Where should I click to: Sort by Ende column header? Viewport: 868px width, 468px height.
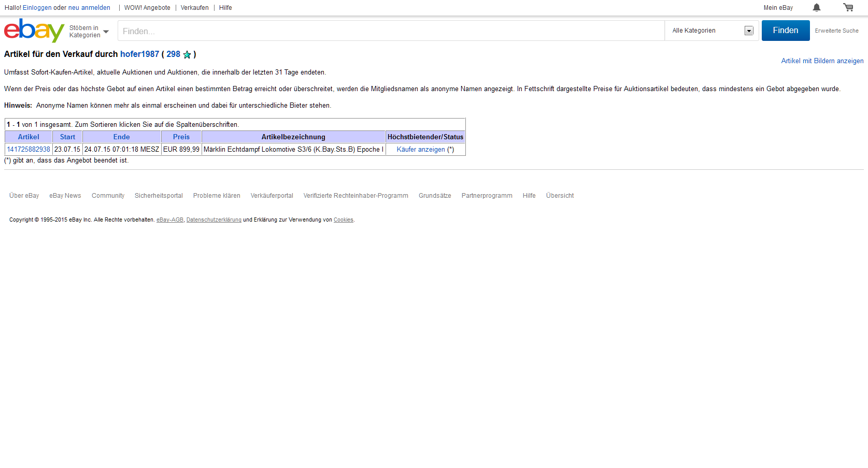122,137
